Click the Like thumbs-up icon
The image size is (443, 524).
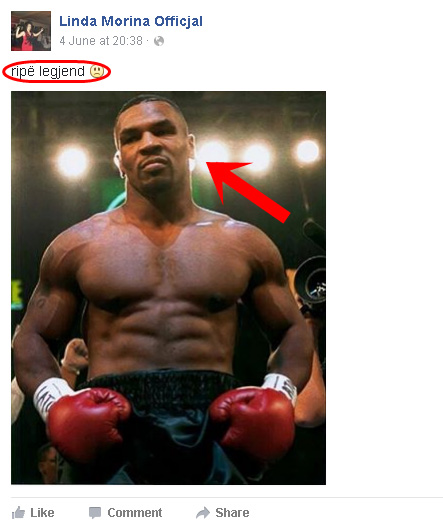coord(18,513)
